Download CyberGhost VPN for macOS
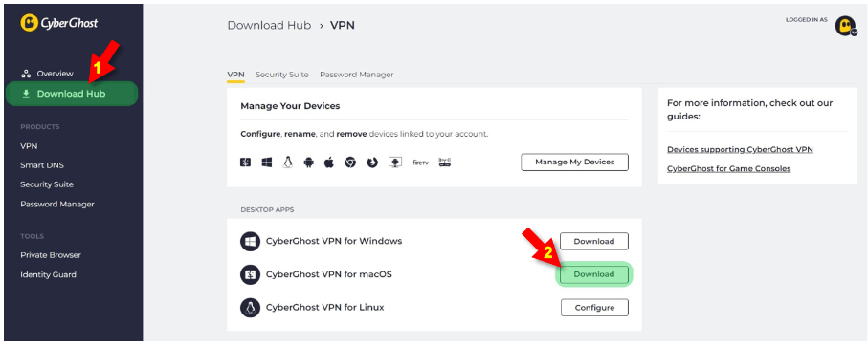 pyautogui.click(x=594, y=274)
